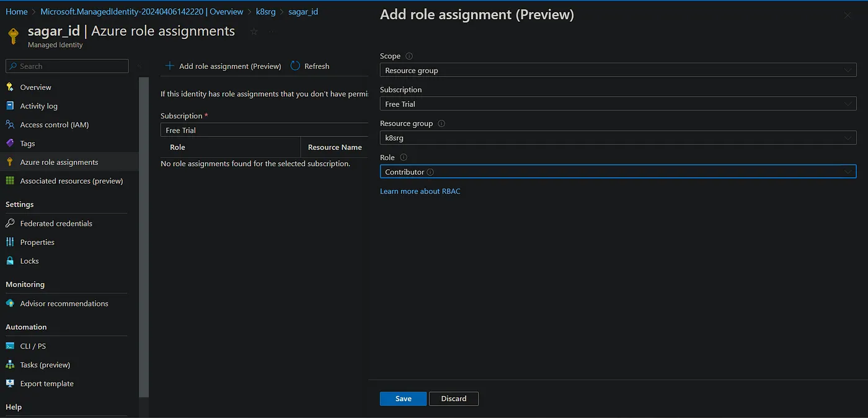Click Add role assignment (Preview) button
Image resolution: width=868 pixels, height=418 pixels.
click(x=223, y=66)
